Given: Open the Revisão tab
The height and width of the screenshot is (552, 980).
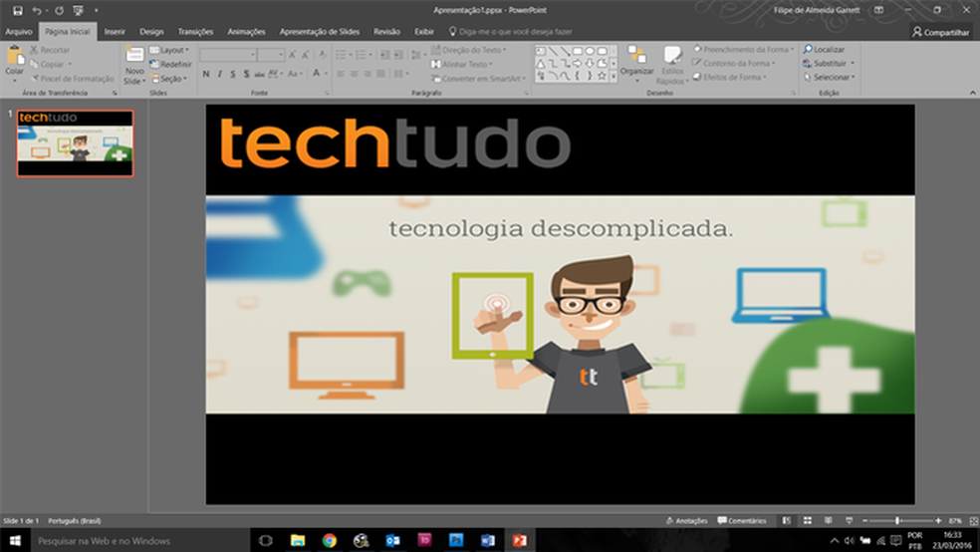Looking at the screenshot, I should tap(386, 31).
